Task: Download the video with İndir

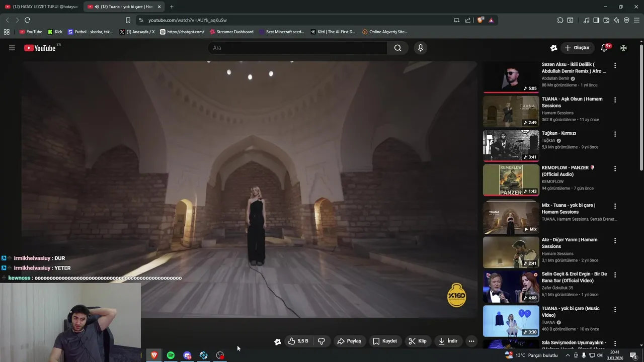Action: pyautogui.click(x=448, y=341)
